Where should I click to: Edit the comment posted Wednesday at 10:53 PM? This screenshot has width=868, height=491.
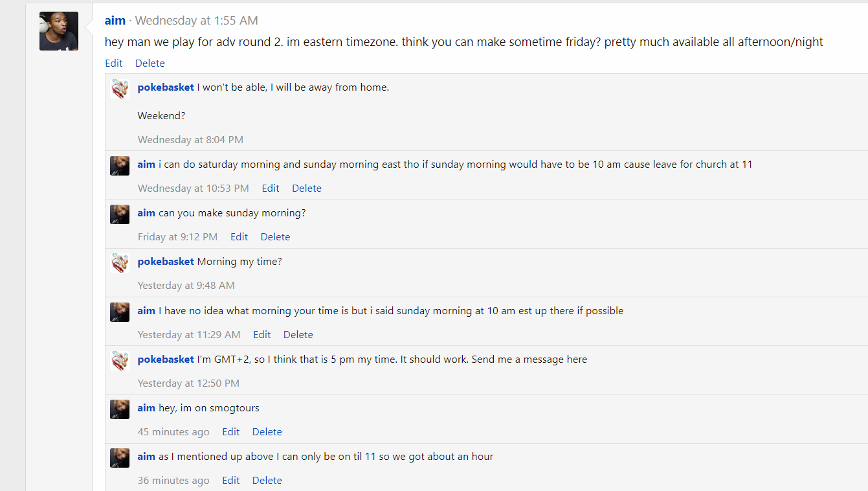pos(271,188)
